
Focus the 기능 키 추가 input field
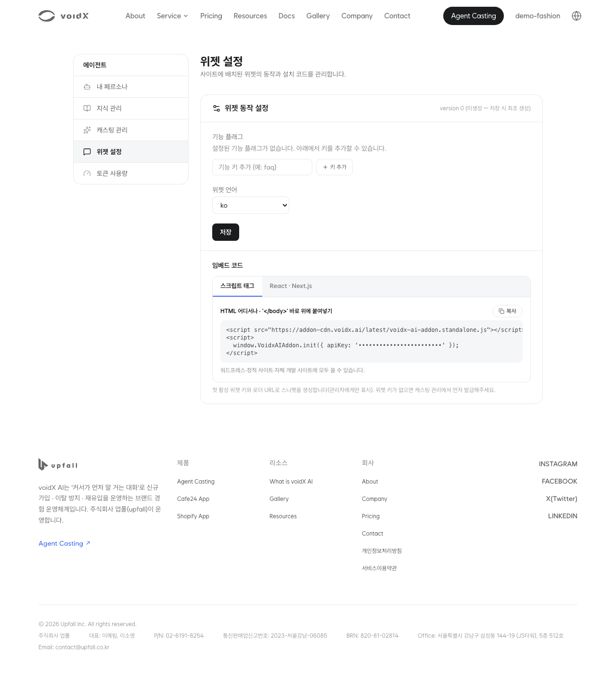click(x=262, y=167)
